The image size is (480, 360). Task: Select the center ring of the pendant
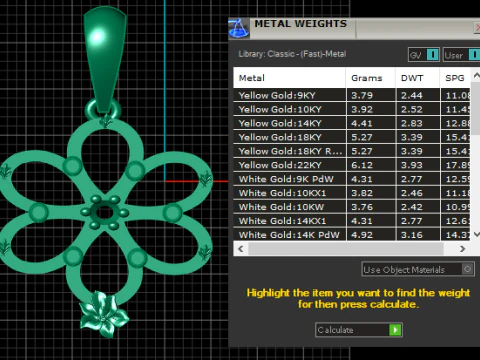(x=105, y=212)
